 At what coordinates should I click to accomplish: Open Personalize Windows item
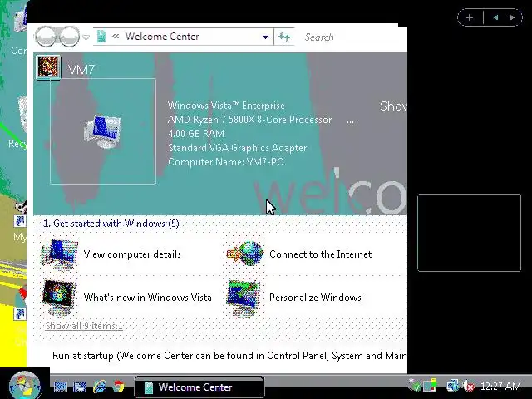click(294, 298)
